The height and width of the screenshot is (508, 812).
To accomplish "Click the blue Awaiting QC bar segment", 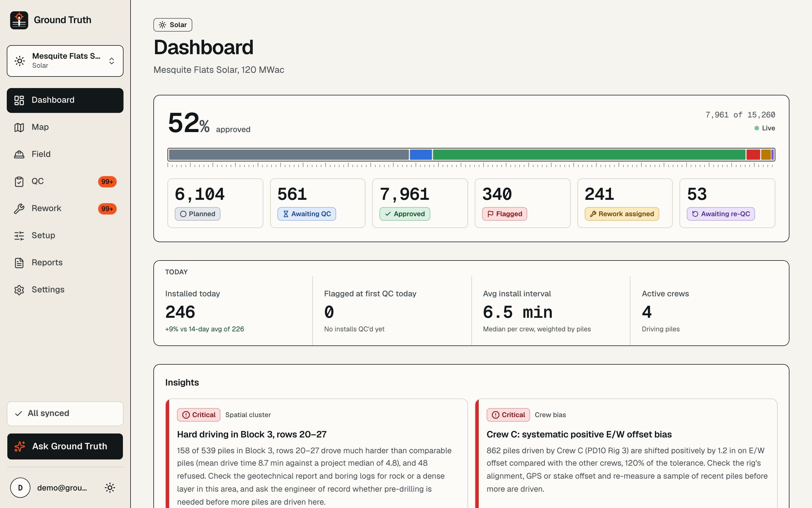I will (421, 155).
